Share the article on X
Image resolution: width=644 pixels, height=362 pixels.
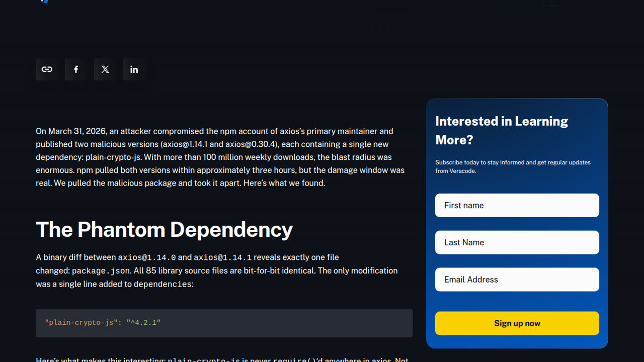(x=105, y=69)
